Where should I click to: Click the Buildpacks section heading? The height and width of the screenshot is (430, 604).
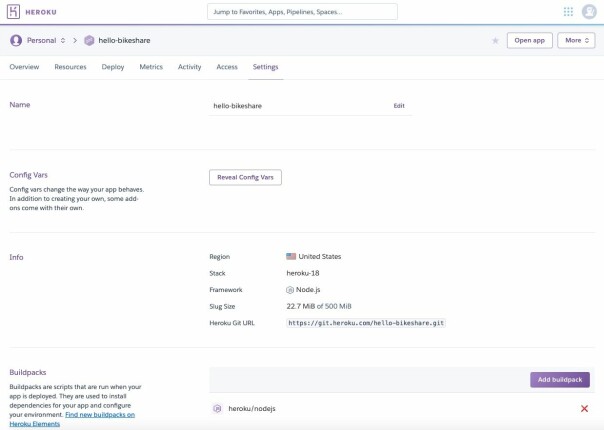pos(28,372)
